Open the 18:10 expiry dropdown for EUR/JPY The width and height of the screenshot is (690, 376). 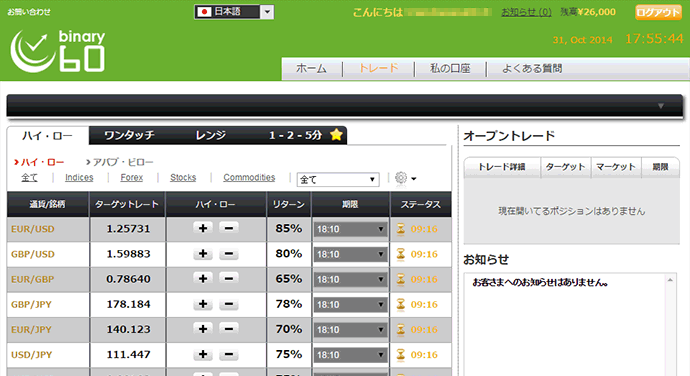click(350, 330)
